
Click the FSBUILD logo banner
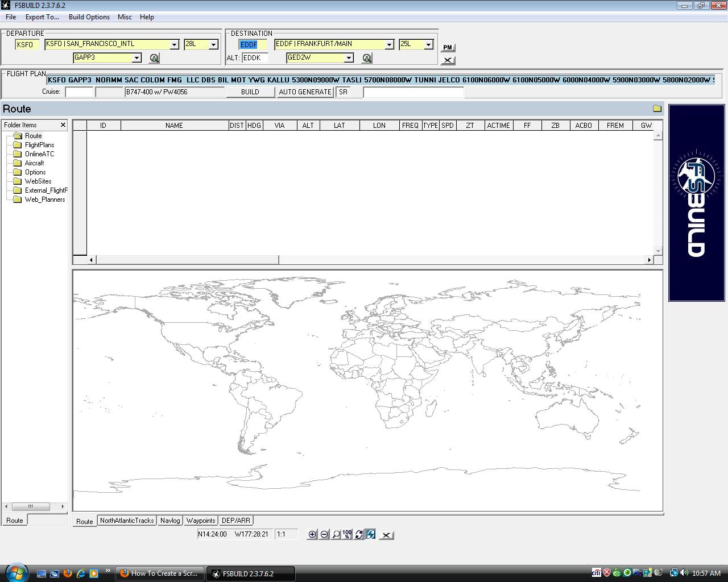tap(697, 203)
